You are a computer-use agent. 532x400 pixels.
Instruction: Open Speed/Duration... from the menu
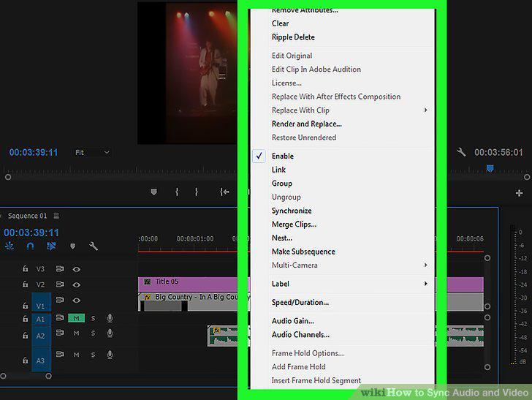pyautogui.click(x=300, y=302)
